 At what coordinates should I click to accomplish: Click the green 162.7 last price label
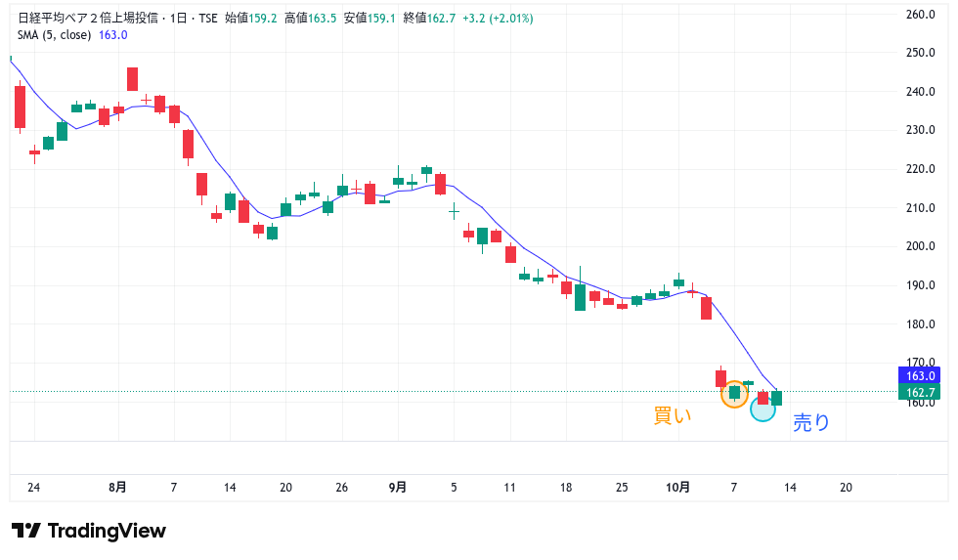point(921,392)
